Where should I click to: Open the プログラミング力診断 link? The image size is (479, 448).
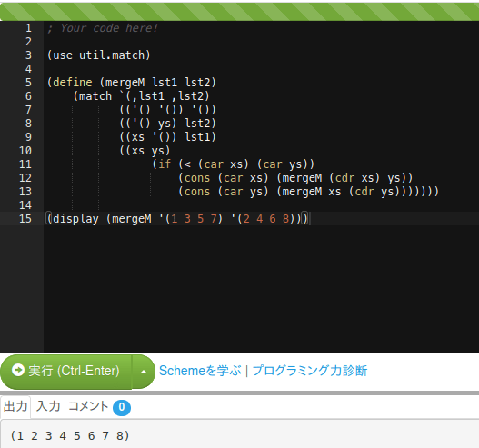click(x=310, y=371)
